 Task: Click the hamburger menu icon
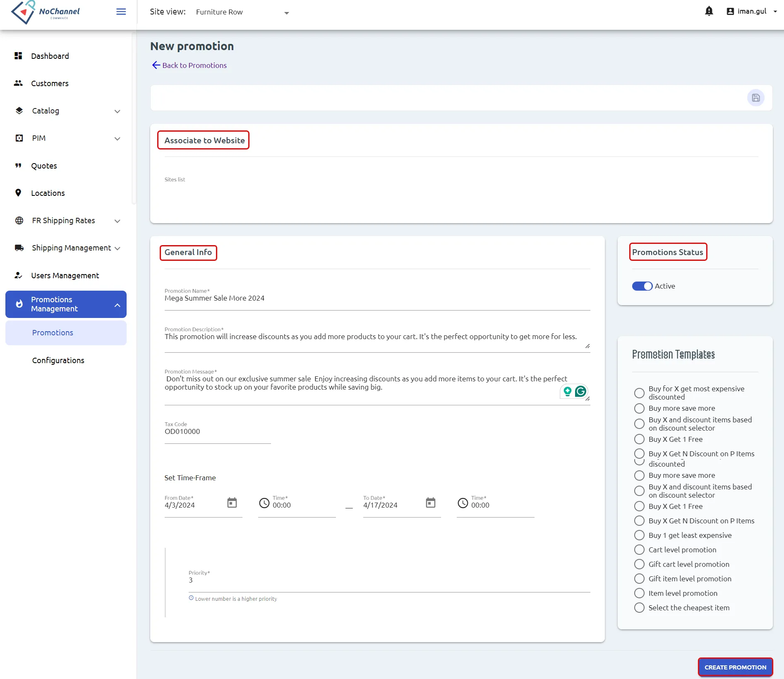pyautogui.click(x=121, y=12)
